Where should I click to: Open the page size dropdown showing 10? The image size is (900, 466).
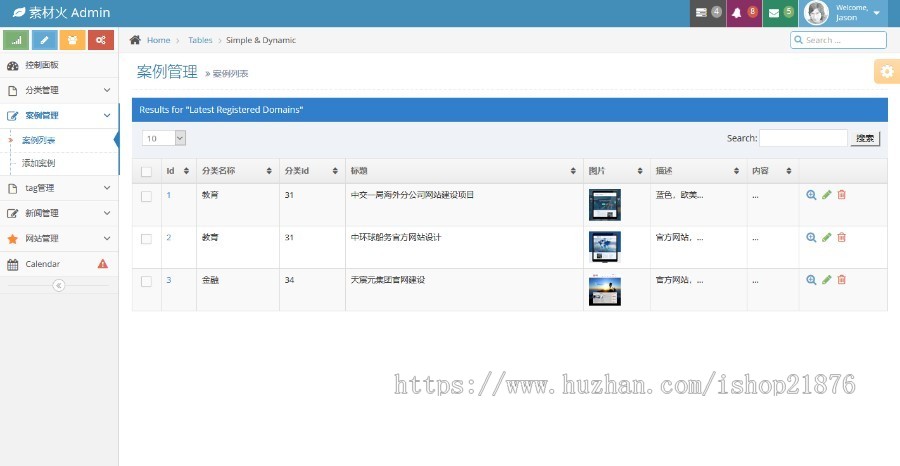[164, 138]
